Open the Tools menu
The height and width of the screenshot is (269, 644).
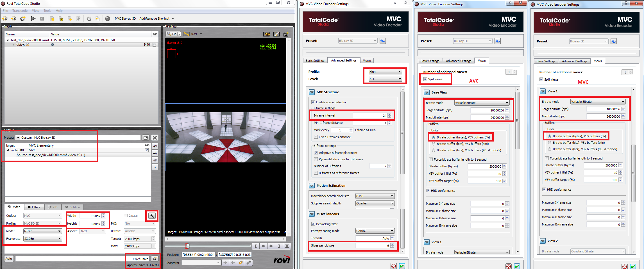click(47, 11)
